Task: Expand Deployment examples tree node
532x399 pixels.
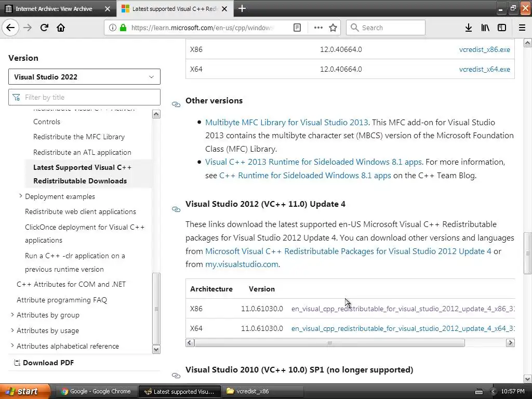Action: pos(20,196)
